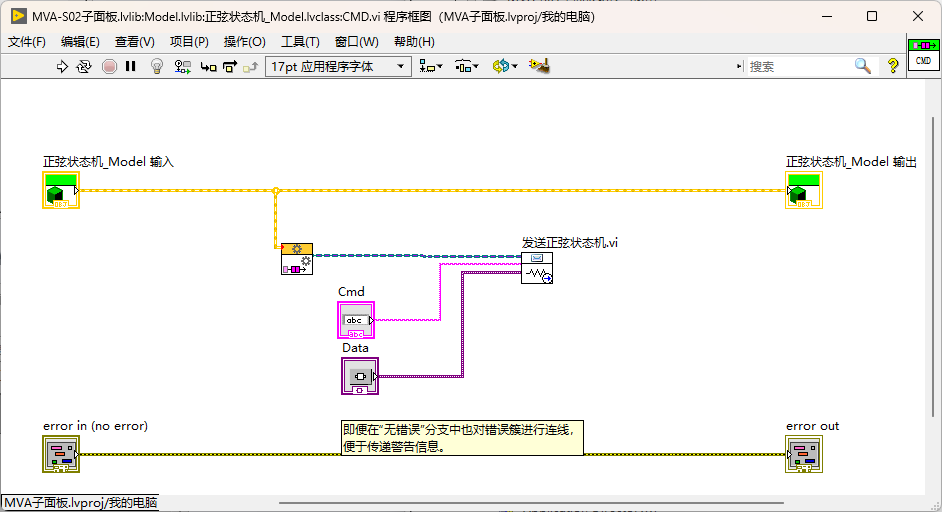
Task: Click the horizontal scrollbar
Action: click(x=531, y=502)
